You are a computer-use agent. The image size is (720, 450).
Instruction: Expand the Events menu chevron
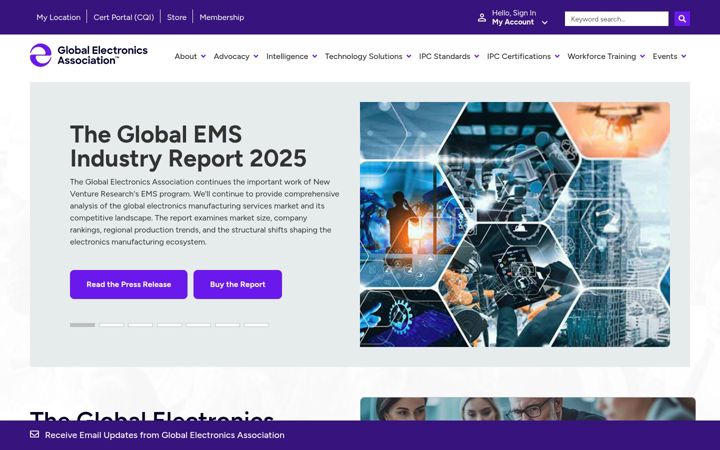point(684,56)
